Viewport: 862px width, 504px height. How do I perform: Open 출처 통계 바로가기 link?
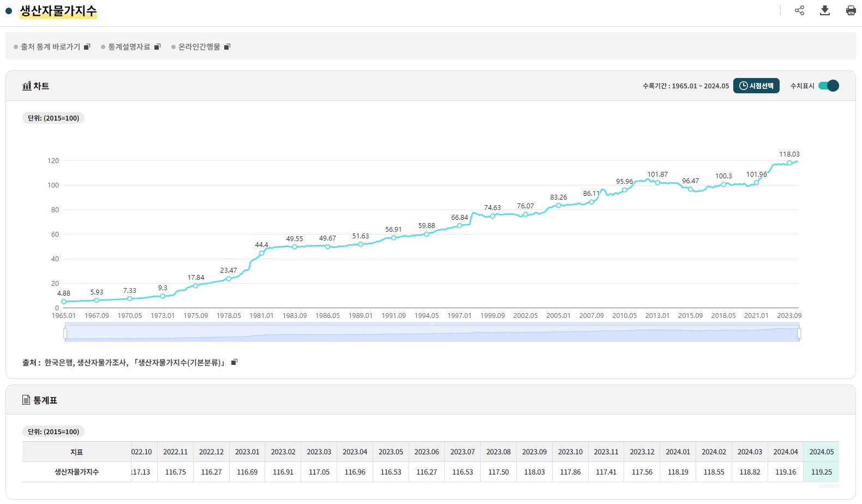pyautogui.click(x=50, y=47)
